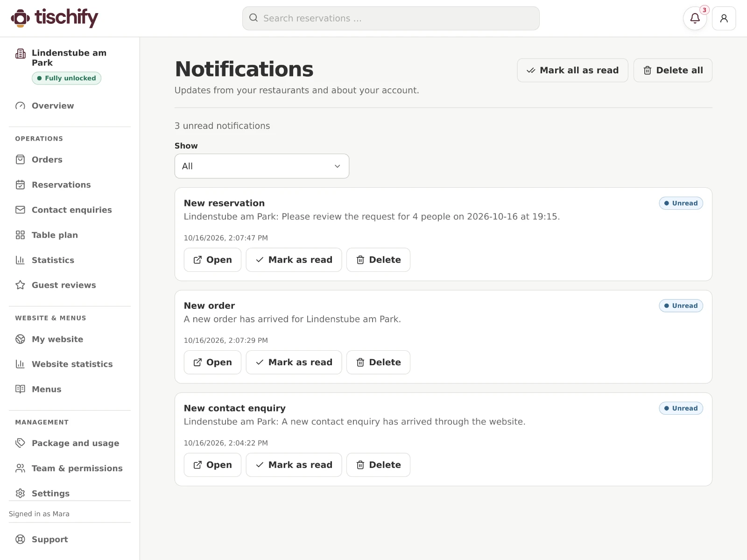Delete the New contact enquiry notification

[378, 465]
